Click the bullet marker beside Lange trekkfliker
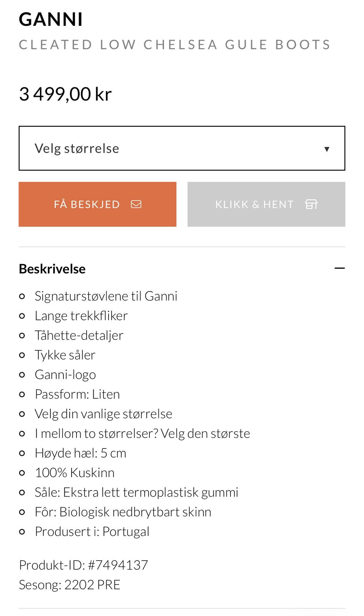 22,316
